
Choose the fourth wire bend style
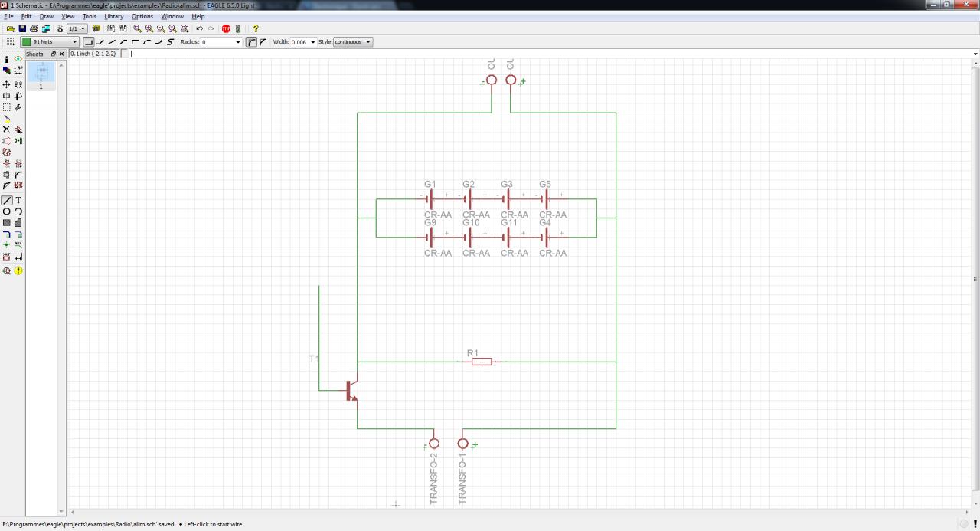(123, 41)
